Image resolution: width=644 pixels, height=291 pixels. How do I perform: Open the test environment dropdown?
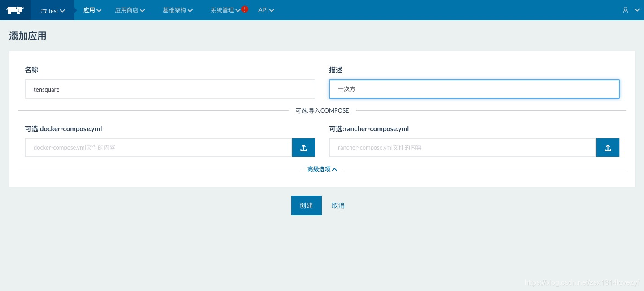53,10
